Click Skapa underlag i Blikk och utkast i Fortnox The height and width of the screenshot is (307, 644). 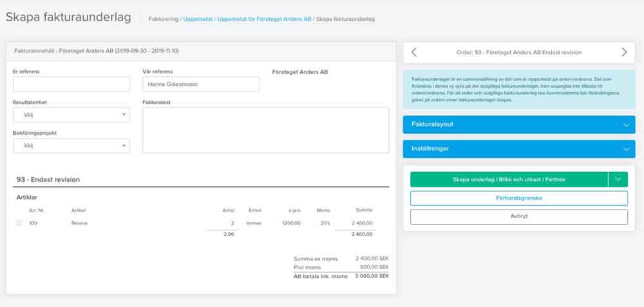pos(509,179)
